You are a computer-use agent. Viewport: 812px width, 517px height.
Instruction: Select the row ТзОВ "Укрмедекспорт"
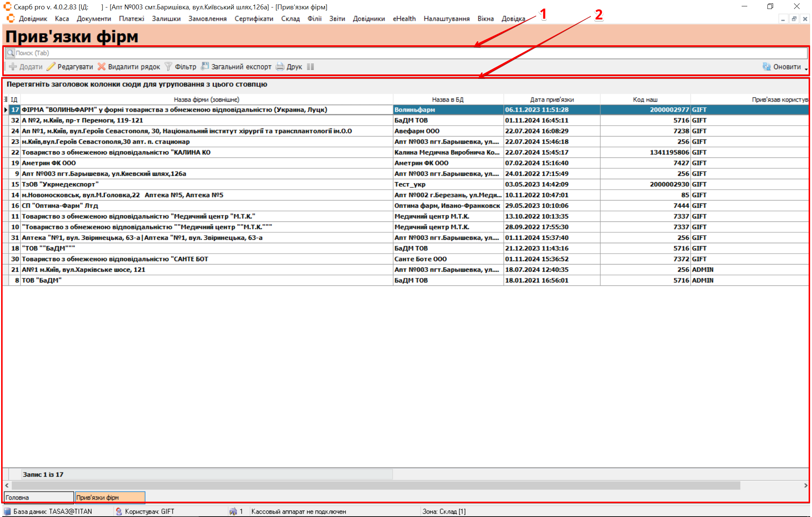coord(60,184)
